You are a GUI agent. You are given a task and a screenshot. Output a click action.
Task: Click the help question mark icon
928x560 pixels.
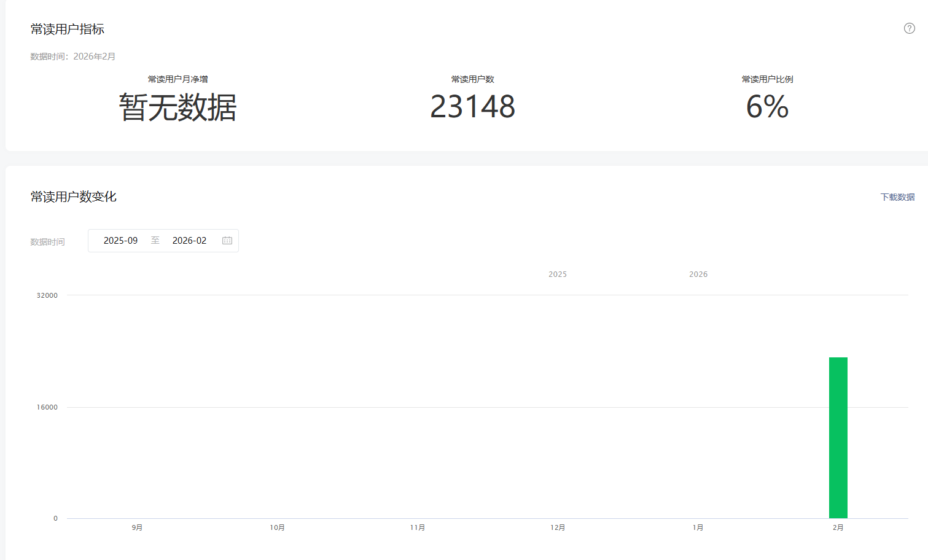[x=909, y=28]
